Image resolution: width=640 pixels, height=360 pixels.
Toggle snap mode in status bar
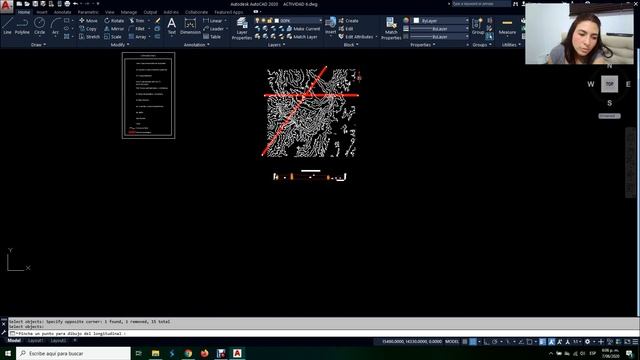pyautogui.click(x=473, y=342)
